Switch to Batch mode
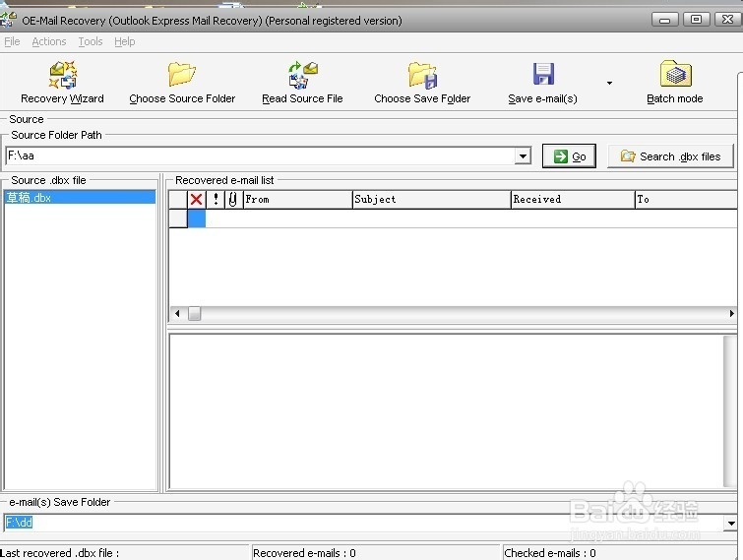The width and height of the screenshot is (743, 560). (675, 82)
